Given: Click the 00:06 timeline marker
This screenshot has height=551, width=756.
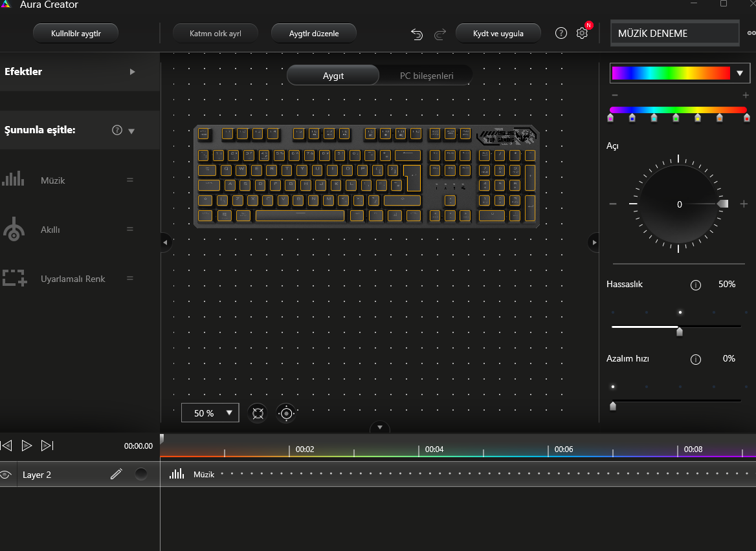Looking at the screenshot, I should pos(563,449).
